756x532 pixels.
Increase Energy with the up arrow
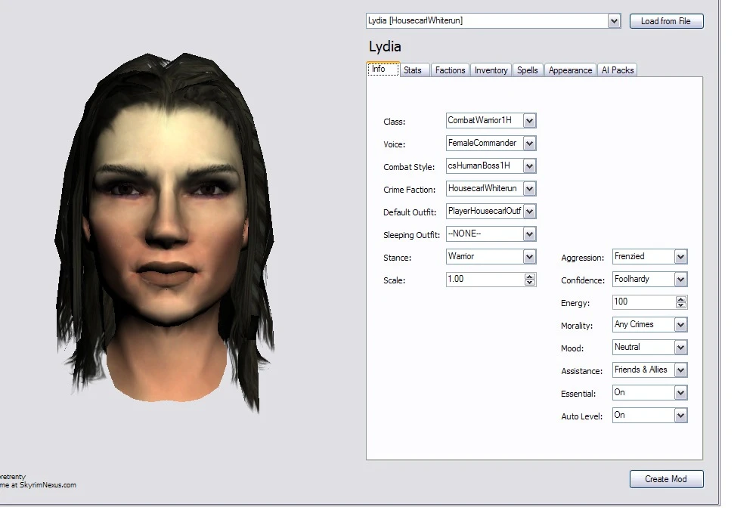pos(681,298)
